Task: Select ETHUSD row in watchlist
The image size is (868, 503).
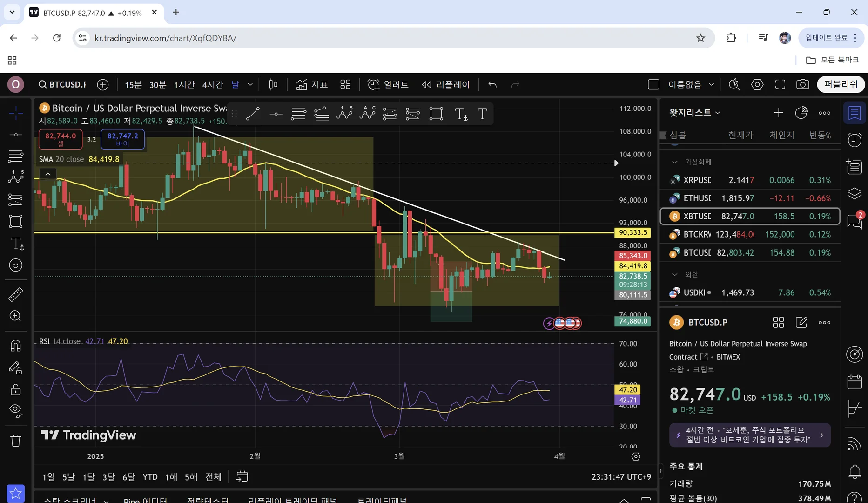Action: click(750, 198)
